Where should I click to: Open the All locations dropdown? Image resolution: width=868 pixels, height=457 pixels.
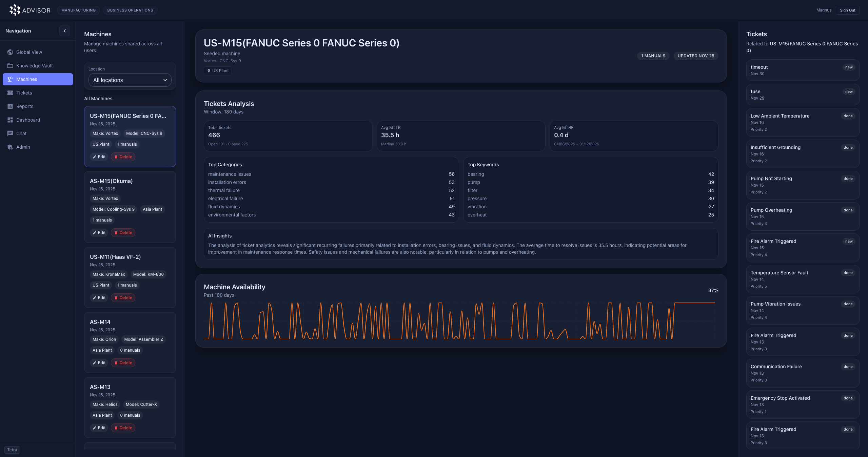click(x=130, y=80)
